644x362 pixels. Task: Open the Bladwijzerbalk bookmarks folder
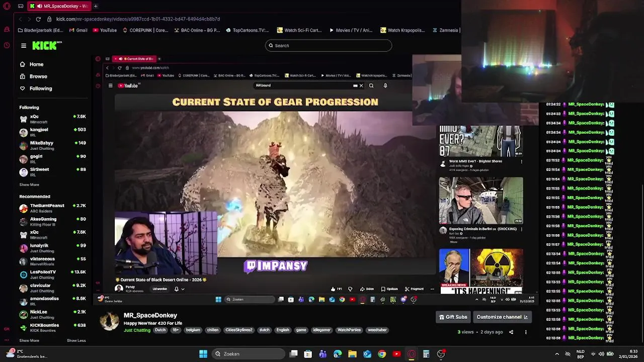[x=40, y=30]
